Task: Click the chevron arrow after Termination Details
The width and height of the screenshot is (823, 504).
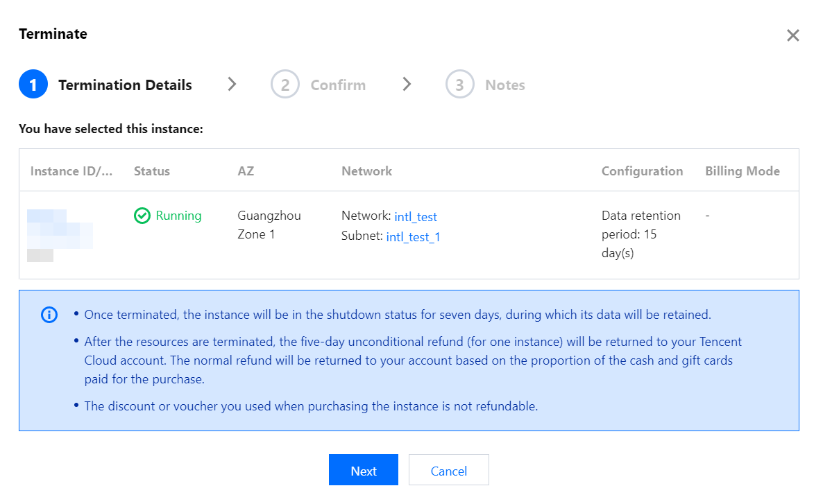Action: tap(232, 85)
